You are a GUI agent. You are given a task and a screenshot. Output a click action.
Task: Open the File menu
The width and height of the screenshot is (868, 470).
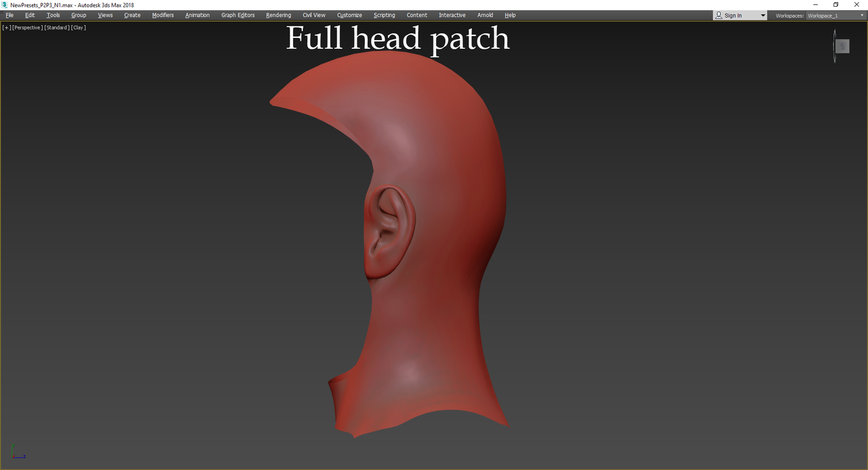click(9, 15)
